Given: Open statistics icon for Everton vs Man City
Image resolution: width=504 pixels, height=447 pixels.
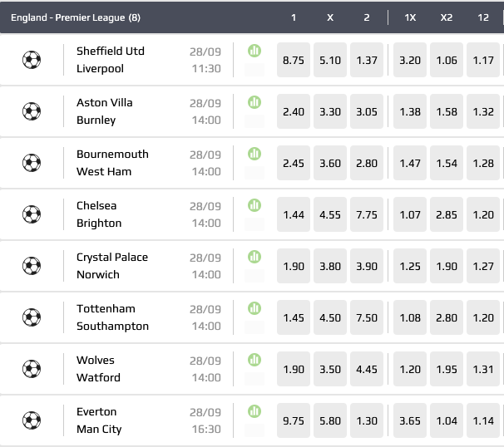Looking at the screenshot, I should pyautogui.click(x=254, y=411).
